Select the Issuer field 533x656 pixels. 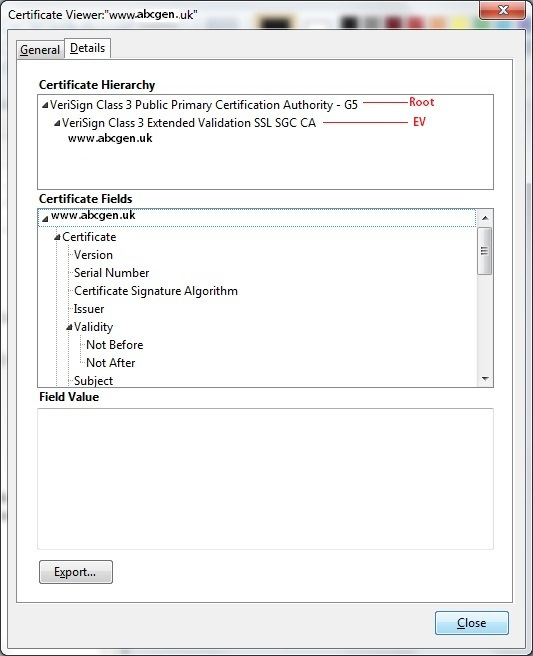click(x=89, y=309)
